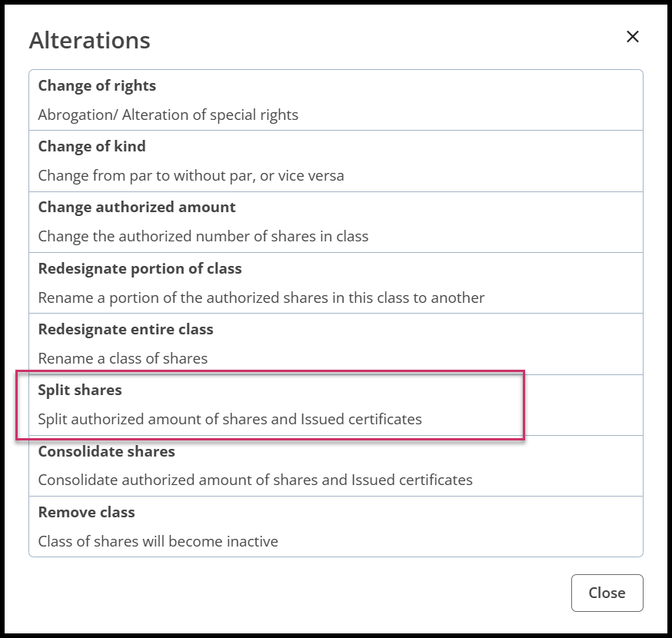Screen dimensions: 672x638
Task: Click the Alterations dialog heading
Action: pyautogui.click(x=89, y=41)
